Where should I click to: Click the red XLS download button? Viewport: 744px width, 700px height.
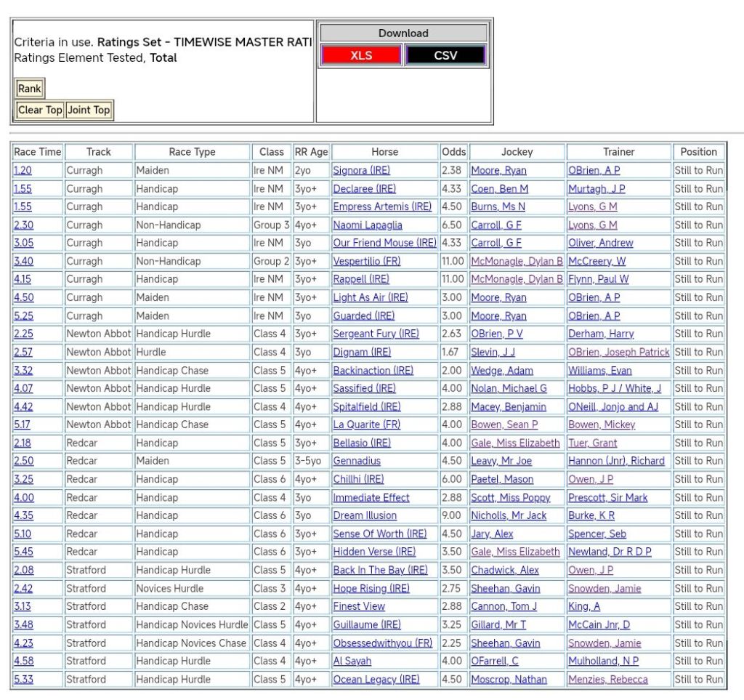pyautogui.click(x=361, y=55)
